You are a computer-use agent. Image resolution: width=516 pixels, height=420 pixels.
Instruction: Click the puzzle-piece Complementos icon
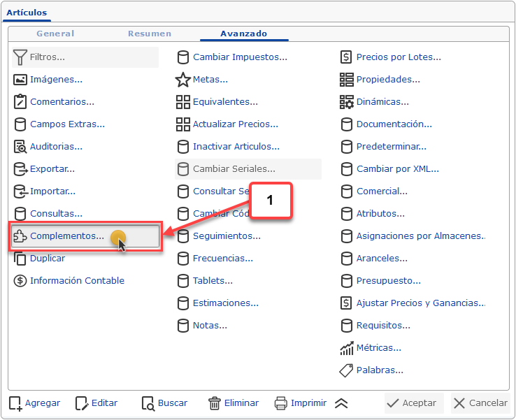pos(20,236)
